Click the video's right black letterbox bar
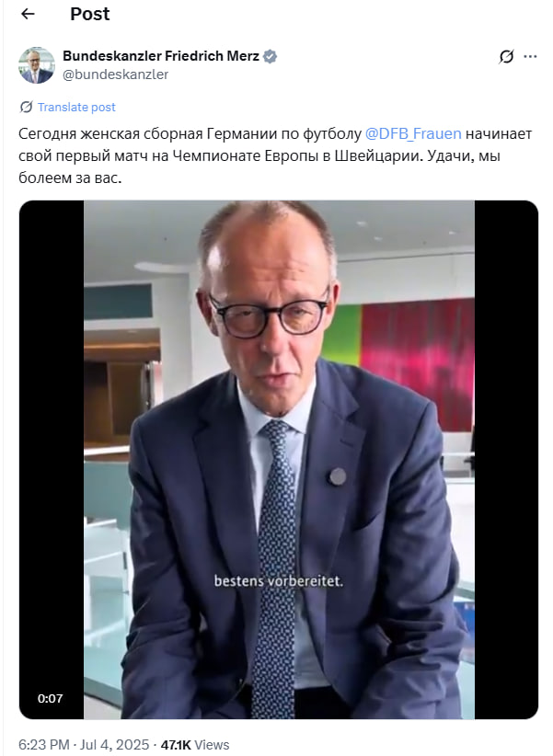 pyautogui.click(x=506, y=460)
